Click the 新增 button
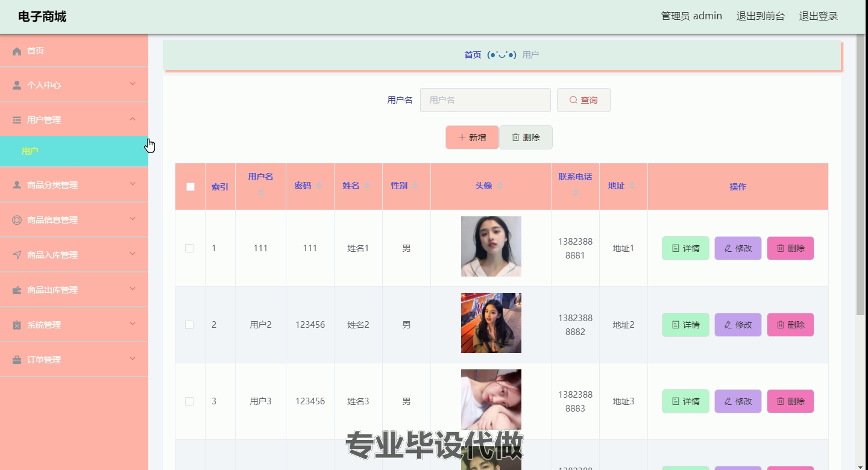Screen dimensions: 868x470 point(472,137)
